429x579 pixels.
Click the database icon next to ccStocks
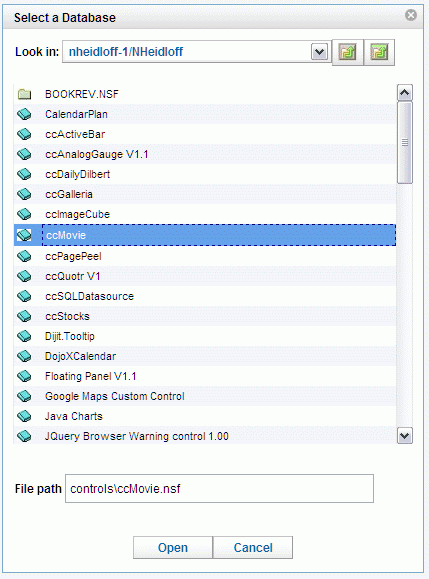tap(24, 316)
